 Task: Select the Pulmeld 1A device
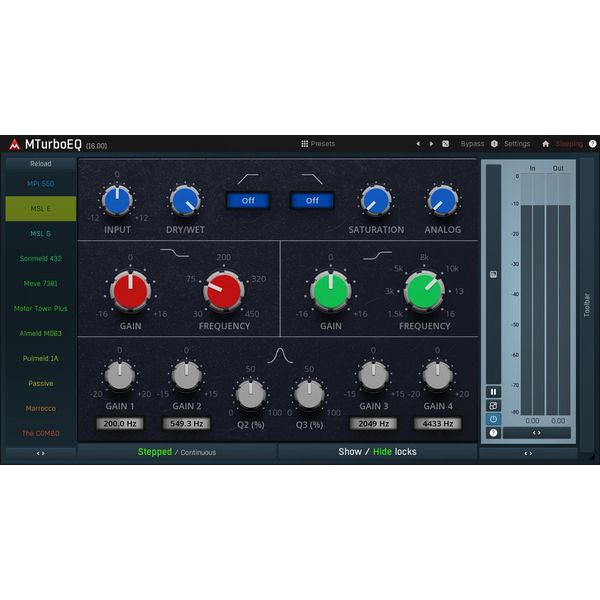coord(41,359)
